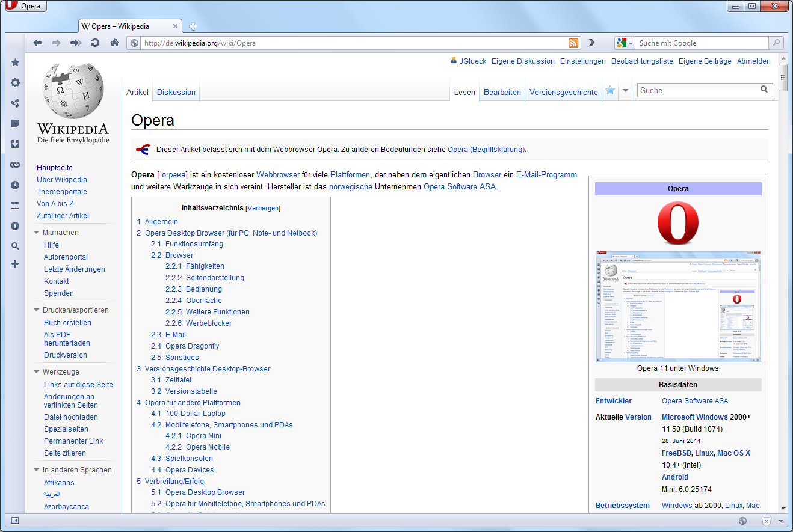Open the gear panel in Opera's sidebar
Image resolution: width=793 pixels, height=532 pixels.
(x=16, y=83)
